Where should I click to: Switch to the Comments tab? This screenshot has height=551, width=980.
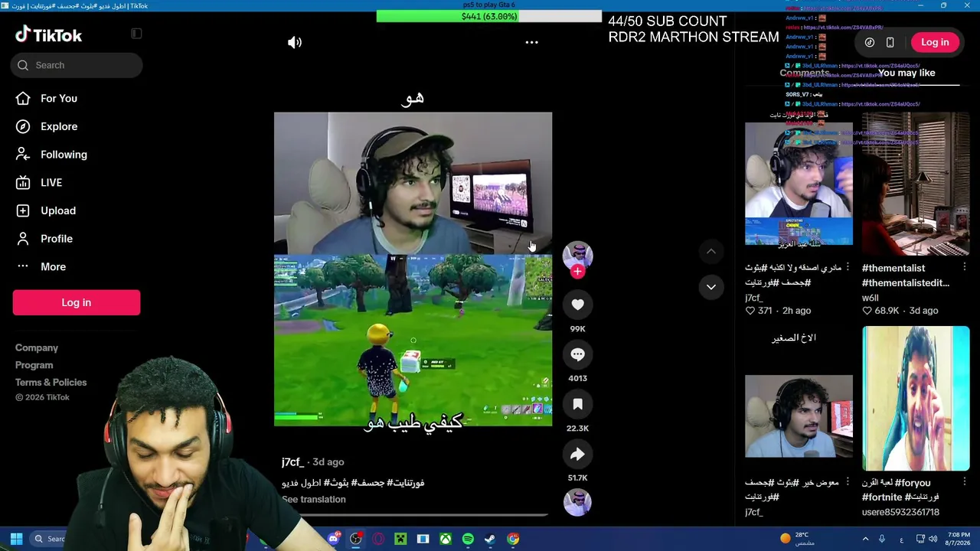tap(805, 73)
